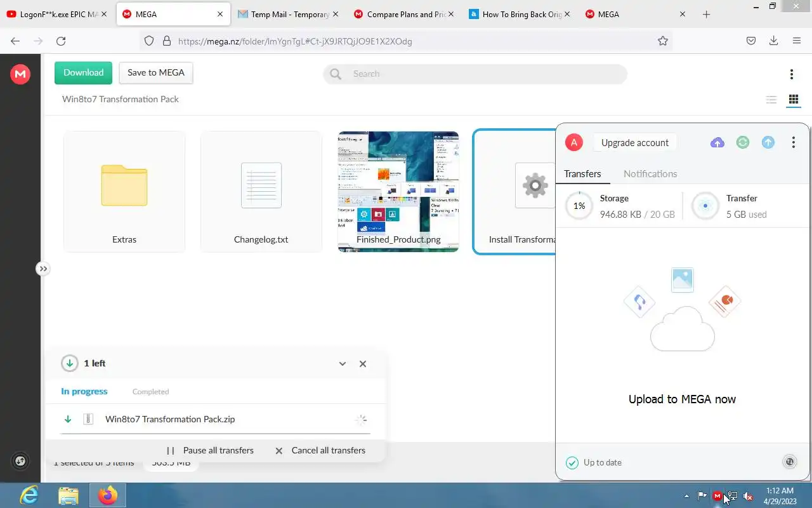Open the Pocket save icon
812x508 pixels.
(750, 41)
